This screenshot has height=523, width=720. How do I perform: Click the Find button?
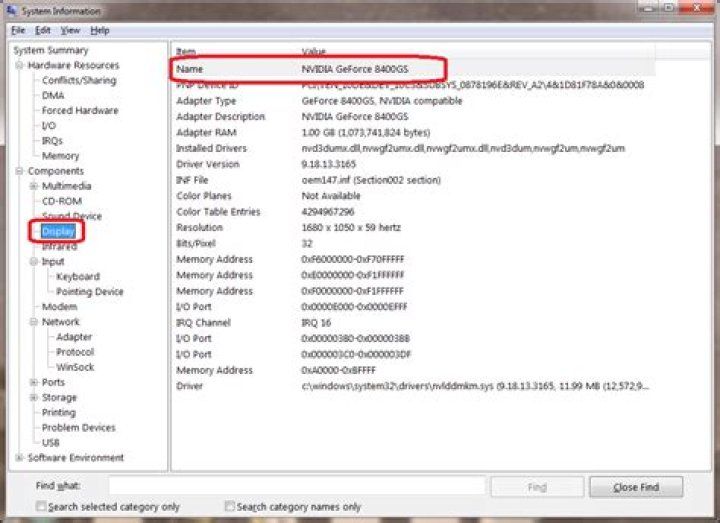tap(537, 487)
